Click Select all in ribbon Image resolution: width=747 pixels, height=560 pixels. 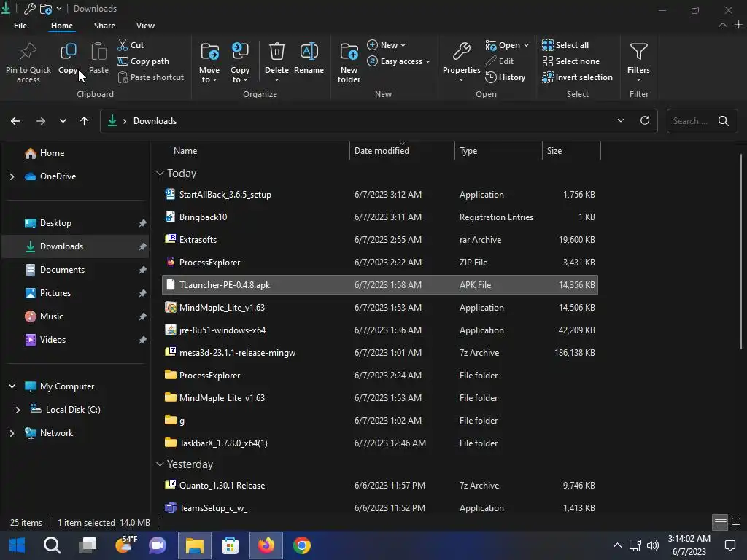tap(565, 45)
